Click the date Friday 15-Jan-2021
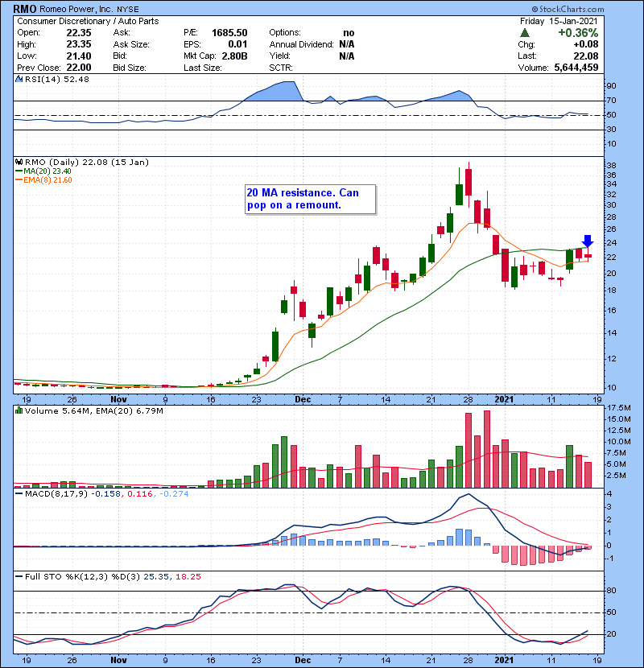The width and height of the screenshot is (644, 668). [x=559, y=21]
